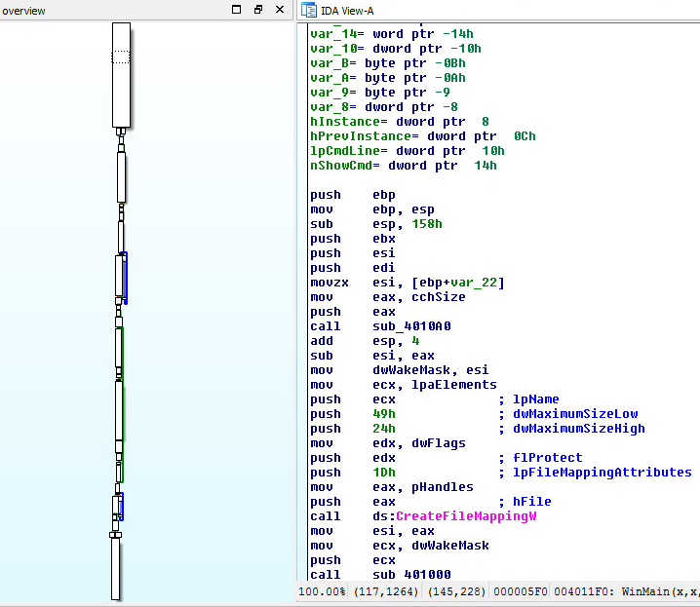Follow the CreateFileMappingW import reference
This screenshot has height=607, width=700.
pos(465,516)
